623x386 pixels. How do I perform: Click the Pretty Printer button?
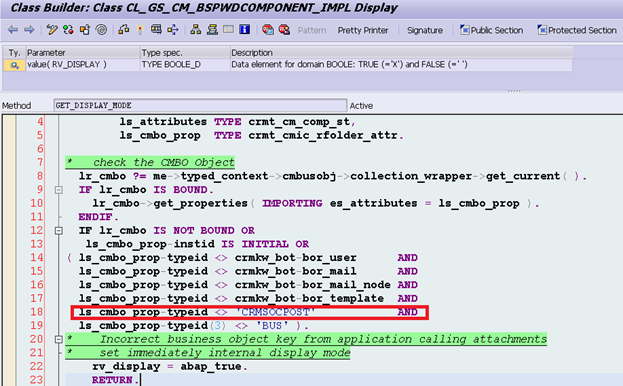(363, 30)
